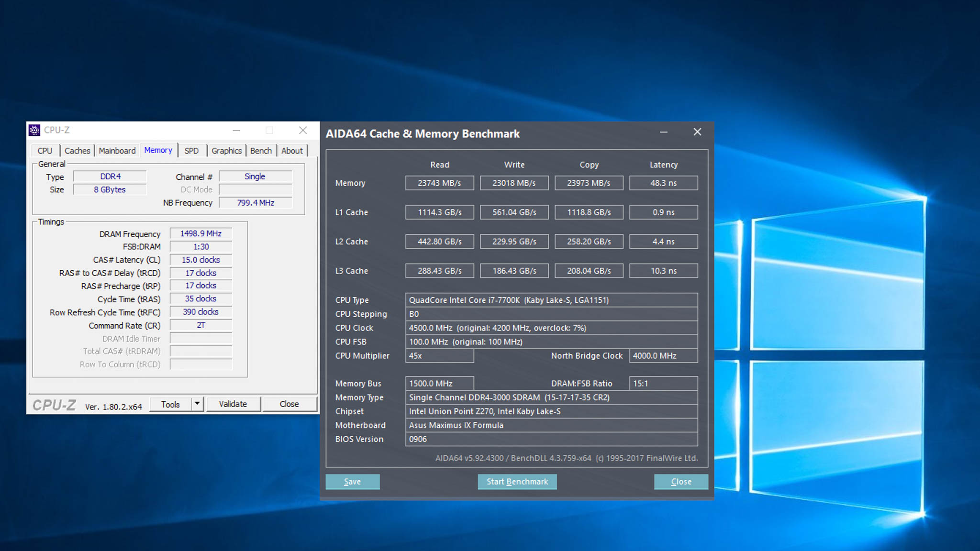This screenshot has height=551, width=980.
Task: Click the L3 Cache Write value 186.43 GB/s
Action: click(x=514, y=271)
